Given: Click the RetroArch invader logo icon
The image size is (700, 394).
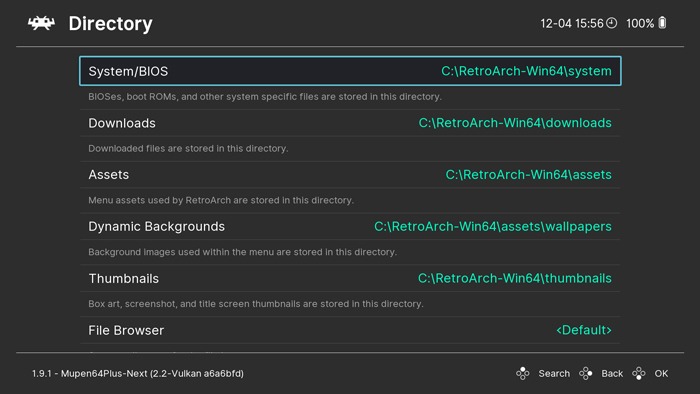Looking at the screenshot, I should 41,23.
